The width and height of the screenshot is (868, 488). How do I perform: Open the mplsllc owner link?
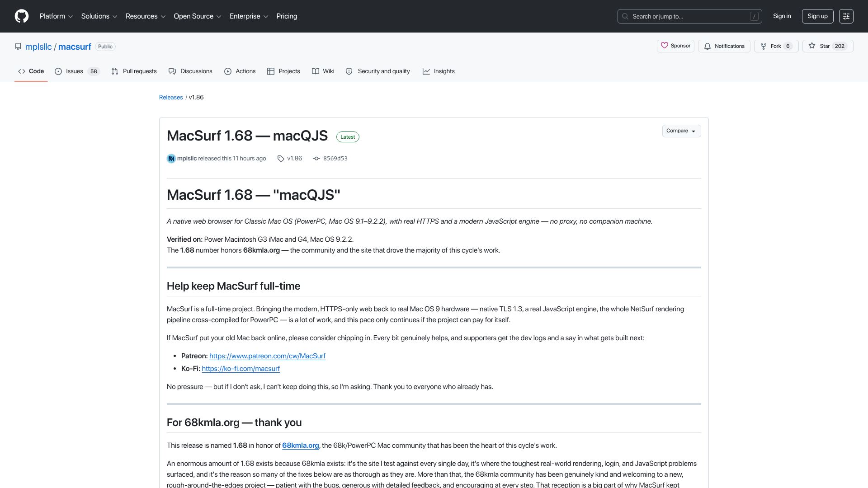38,47
